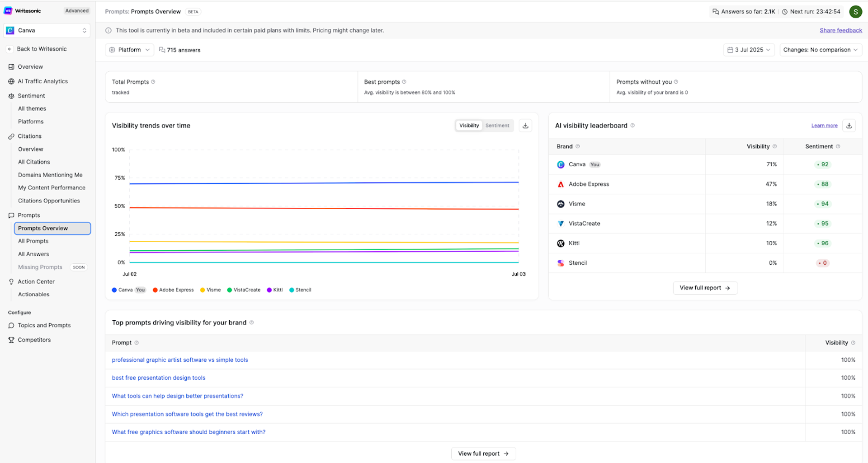
Task: Click the info icon beside leaderboard Visibility column
Action: (x=774, y=146)
